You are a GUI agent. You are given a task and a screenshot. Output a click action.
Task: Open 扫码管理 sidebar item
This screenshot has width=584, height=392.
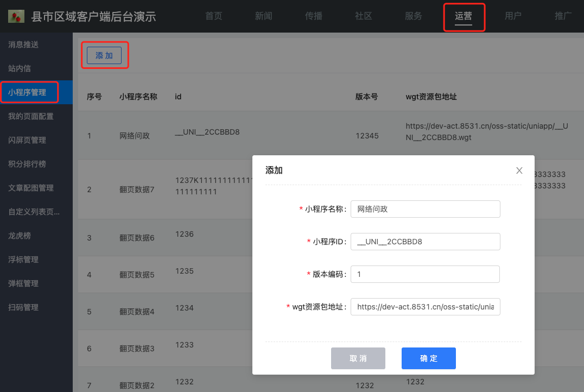coord(23,307)
